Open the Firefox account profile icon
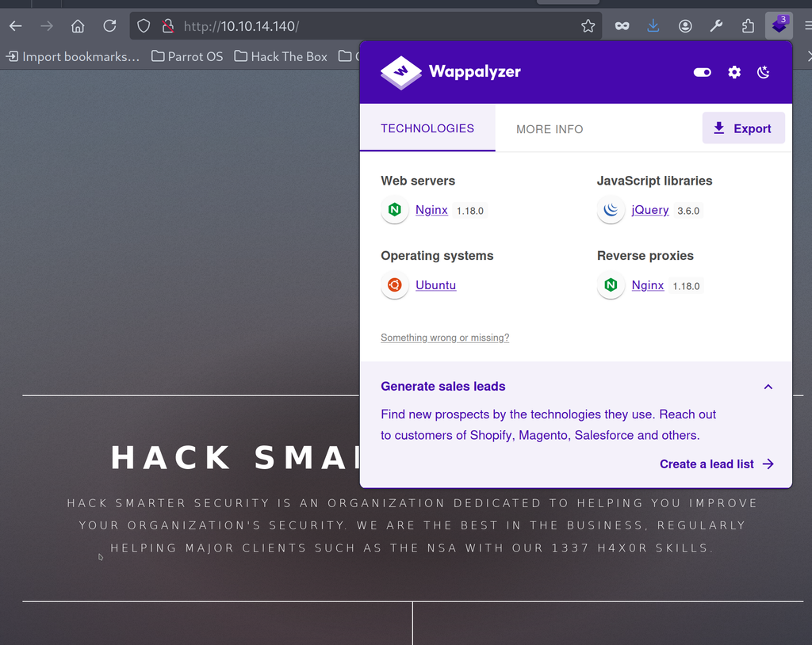812x645 pixels. pyautogui.click(x=685, y=26)
